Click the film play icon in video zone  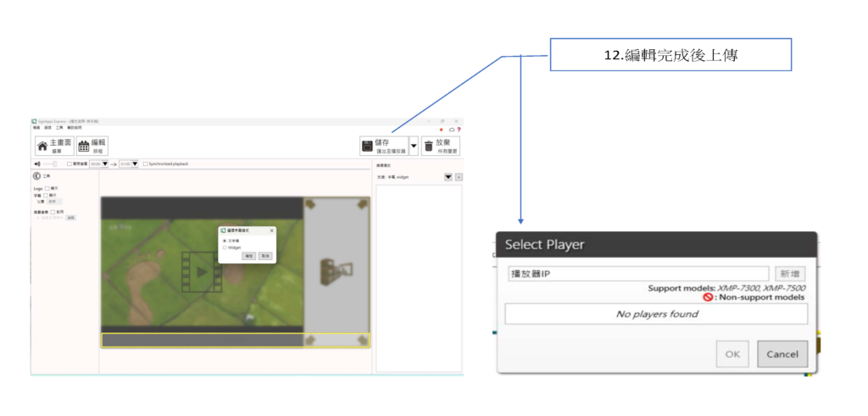tap(202, 272)
